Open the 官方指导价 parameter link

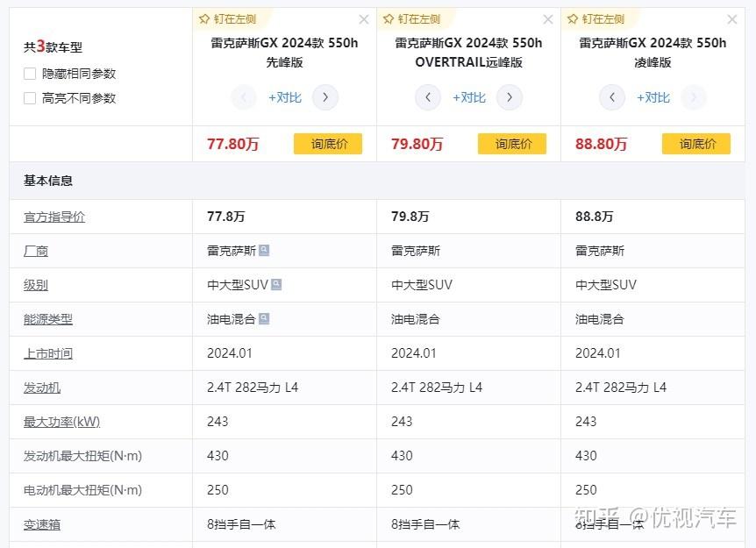pyautogui.click(x=53, y=216)
